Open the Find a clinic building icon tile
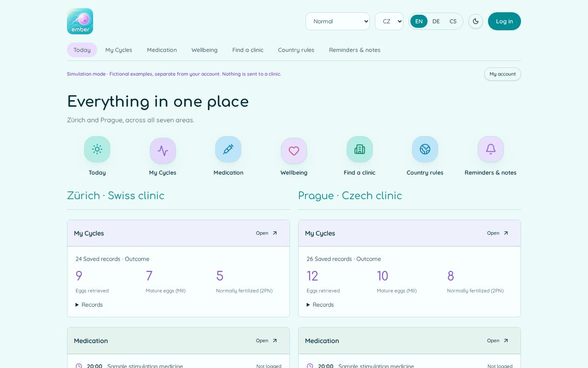Screen dimensions: 588x368 [x=360, y=149]
